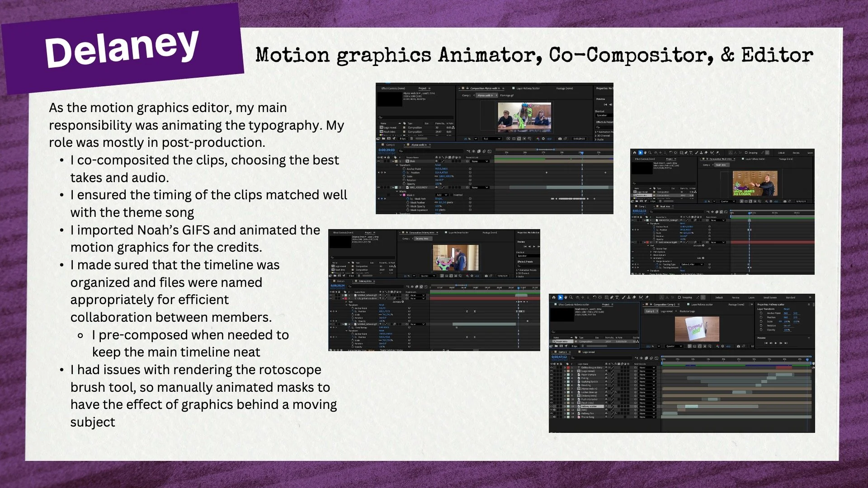Screen dimensions: 868x488
Task: Open the Add mask mode dropdown
Action: pyautogui.click(x=442, y=195)
